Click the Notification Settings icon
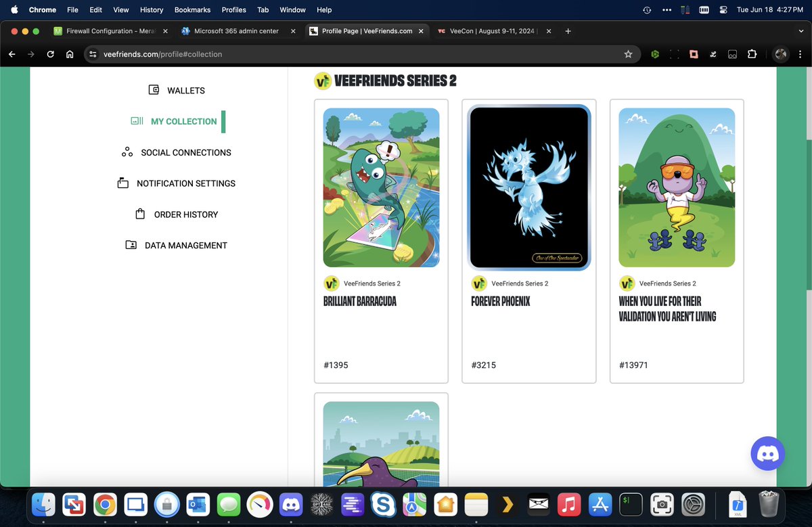Viewport: 812px width, 527px height. 122,183
